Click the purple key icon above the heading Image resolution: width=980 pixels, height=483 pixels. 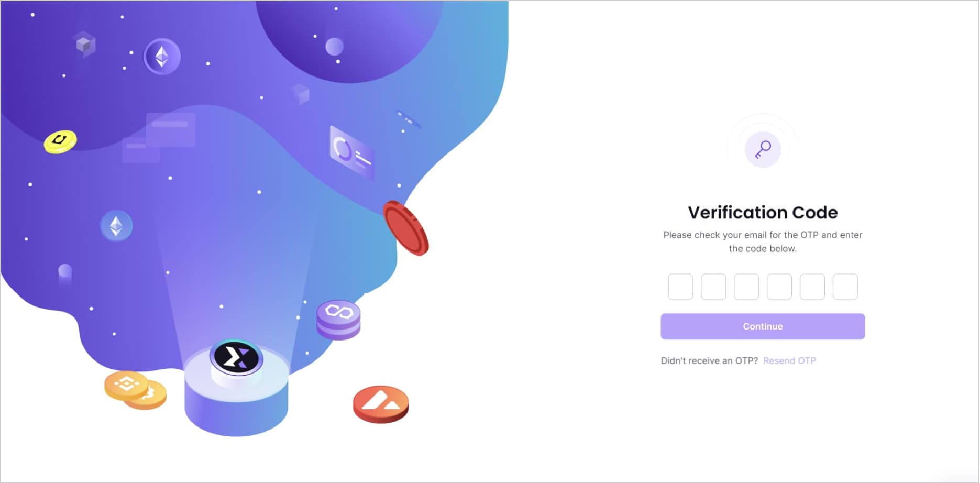[x=763, y=150]
